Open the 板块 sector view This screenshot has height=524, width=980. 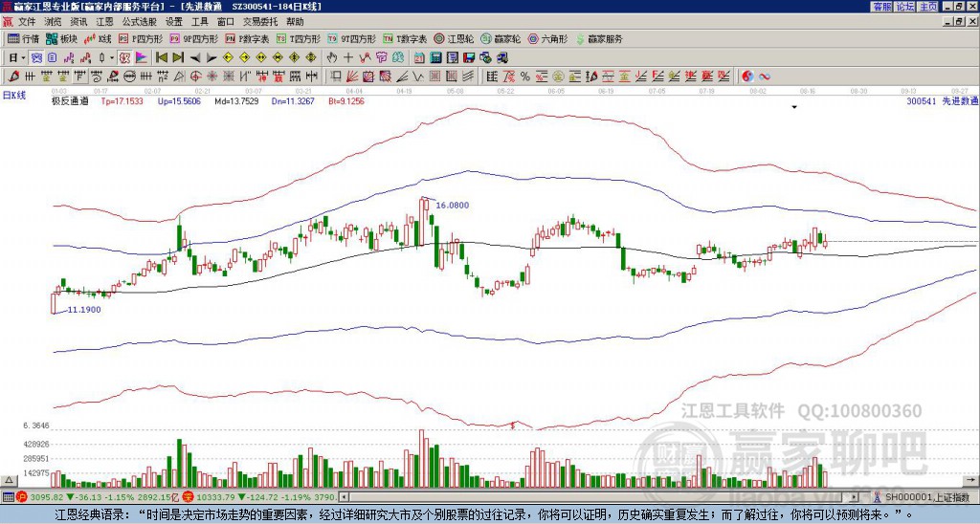coord(61,38)
